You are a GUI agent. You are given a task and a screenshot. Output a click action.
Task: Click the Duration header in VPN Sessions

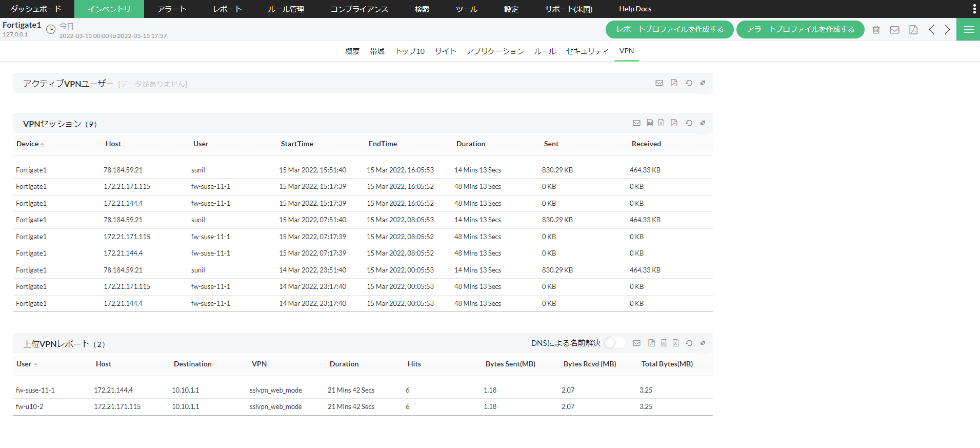point(470,144)
